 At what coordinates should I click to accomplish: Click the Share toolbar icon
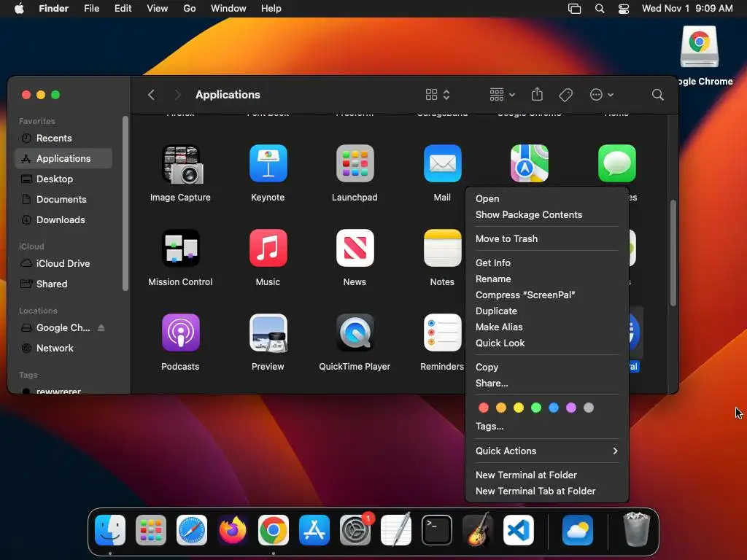tap(537, 94)
